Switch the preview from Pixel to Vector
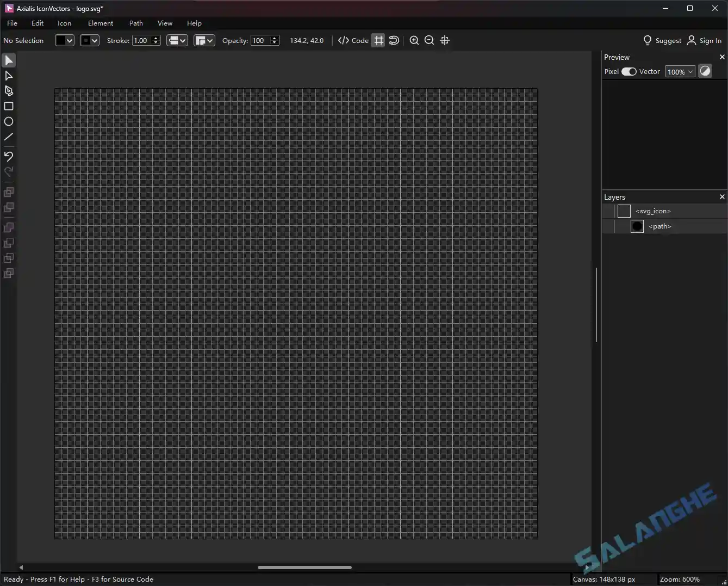 pyautogui.click(x=630, y=71)
